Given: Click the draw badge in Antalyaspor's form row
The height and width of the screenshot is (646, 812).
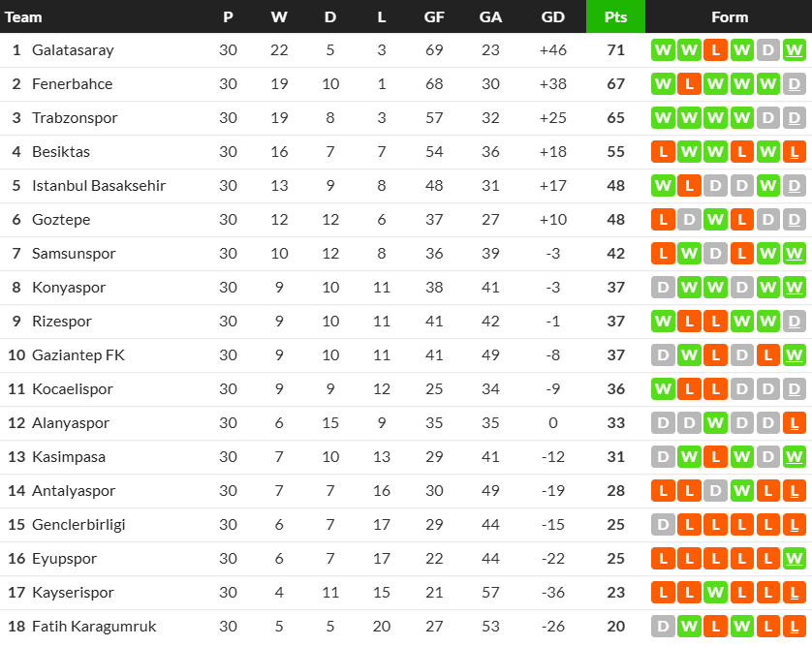Looking at the screenshot, I should (x=716, y=491).
